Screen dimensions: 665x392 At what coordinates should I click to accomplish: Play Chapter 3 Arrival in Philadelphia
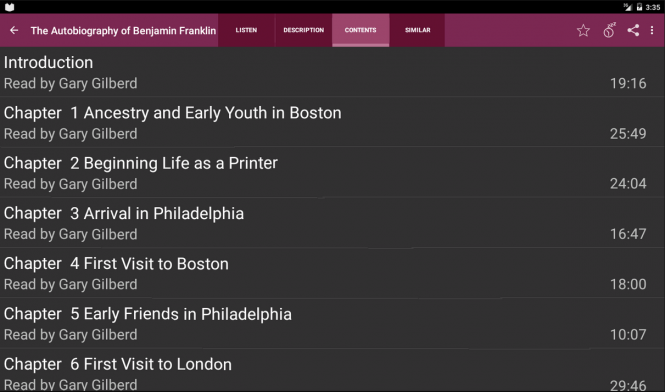coord(332,223)
